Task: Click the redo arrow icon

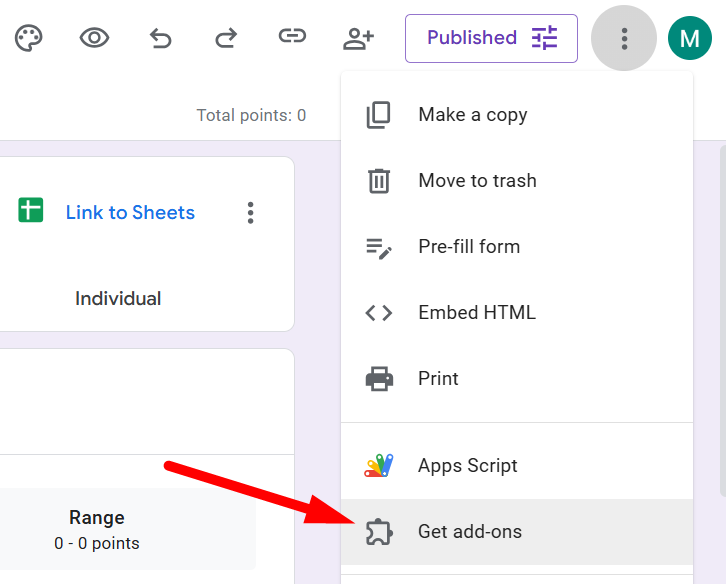Action: pyautogui.click(x=226, y=38)
